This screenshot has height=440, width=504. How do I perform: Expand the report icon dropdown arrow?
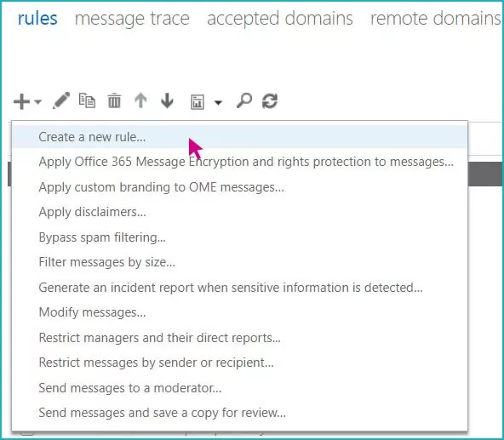(218, 102)
